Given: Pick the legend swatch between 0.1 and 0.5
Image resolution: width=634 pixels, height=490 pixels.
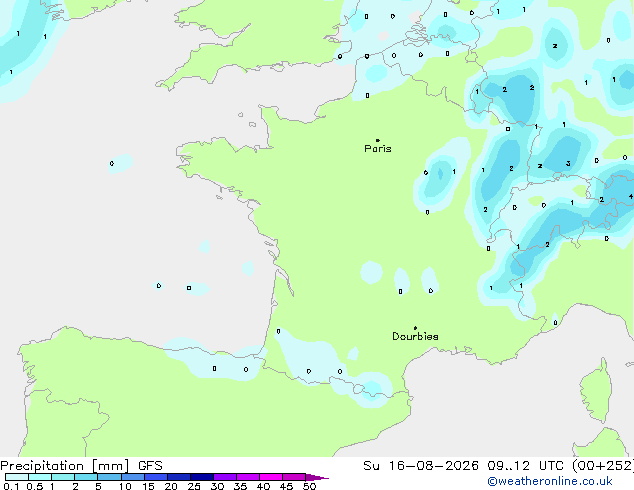Looking at the screenshot, I should pos(17,477).
